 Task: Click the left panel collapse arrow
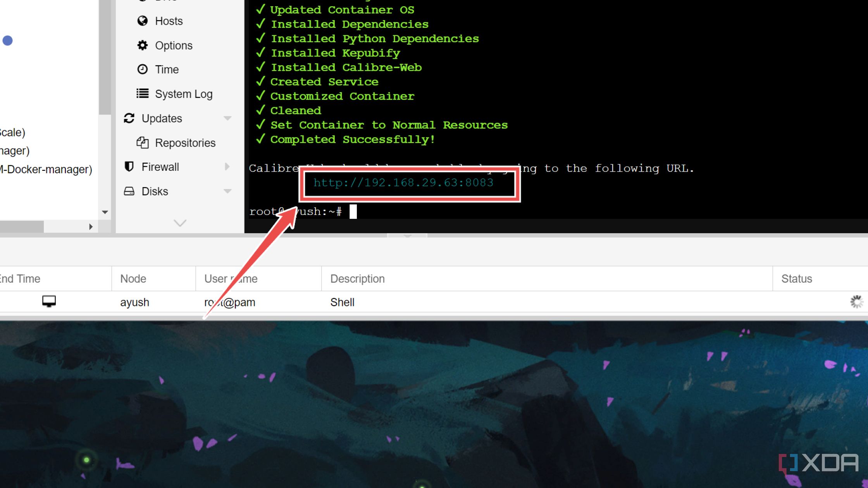click(x=91, y=227)
